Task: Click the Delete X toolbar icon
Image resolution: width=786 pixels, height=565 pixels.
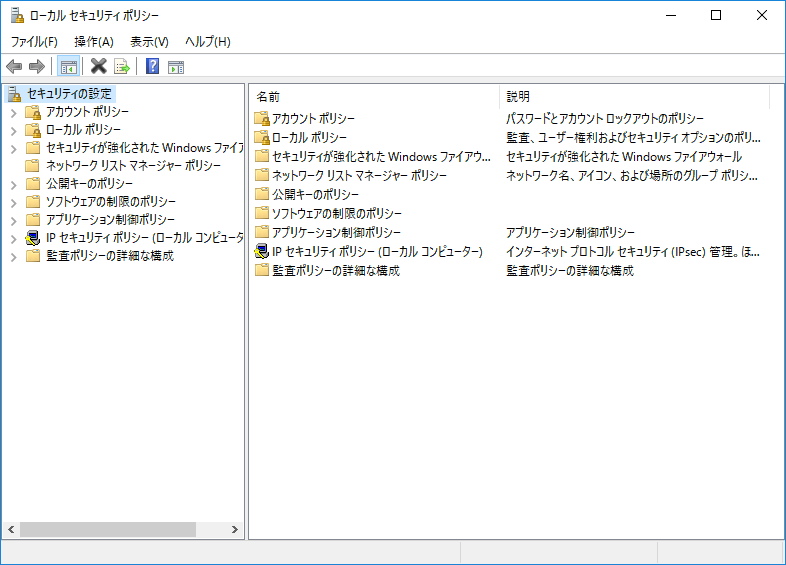Action: click(98, 67)
